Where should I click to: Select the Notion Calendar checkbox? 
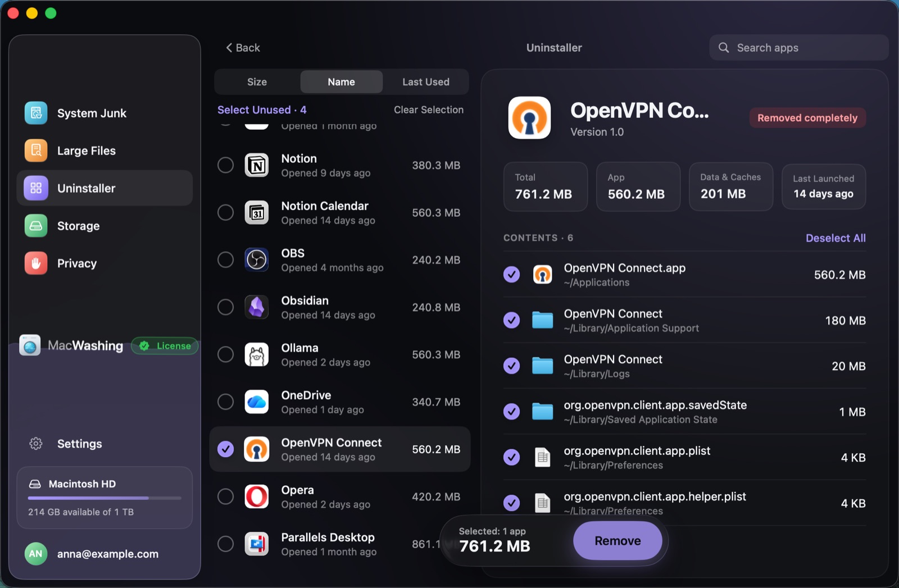click(x=225, y=213)
